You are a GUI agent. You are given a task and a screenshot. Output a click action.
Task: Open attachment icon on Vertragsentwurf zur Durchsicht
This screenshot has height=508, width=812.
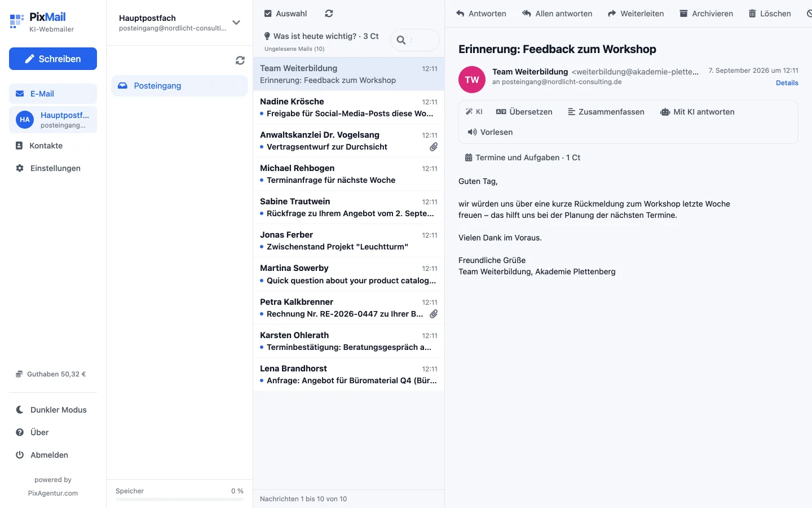pos(434,147)
